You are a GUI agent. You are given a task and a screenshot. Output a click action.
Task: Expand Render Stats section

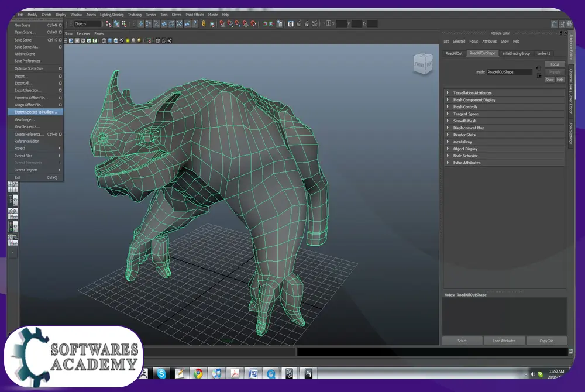tap(504, 135)
